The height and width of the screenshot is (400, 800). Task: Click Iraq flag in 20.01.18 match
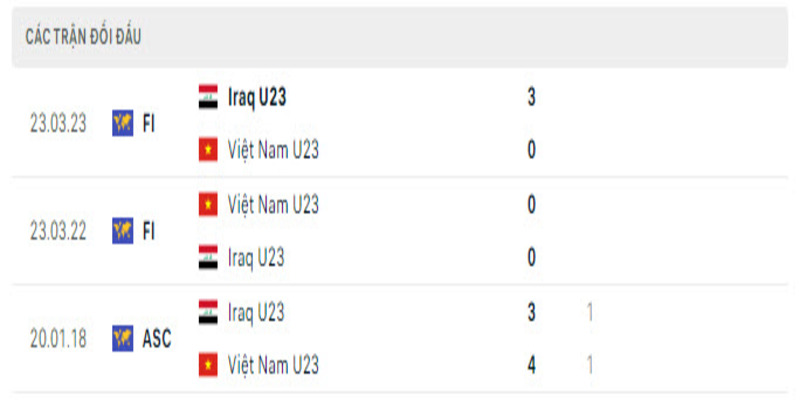pos(208,312)
